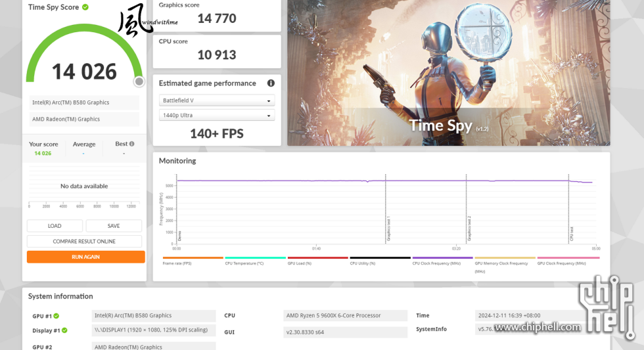Click the Monitoring section heading
Viewport: 644px width, 350px height.
tap(177, 161)
